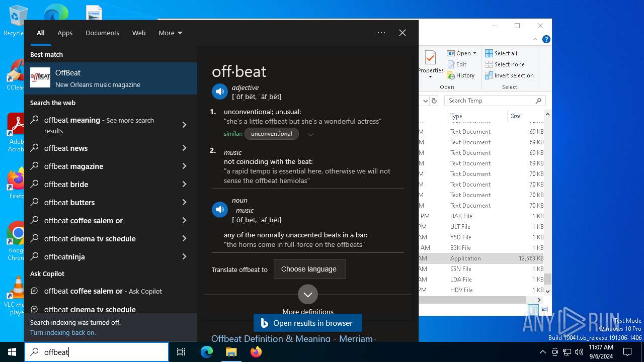Click Select none in Explorer ribbon

[x=505, y=64]
